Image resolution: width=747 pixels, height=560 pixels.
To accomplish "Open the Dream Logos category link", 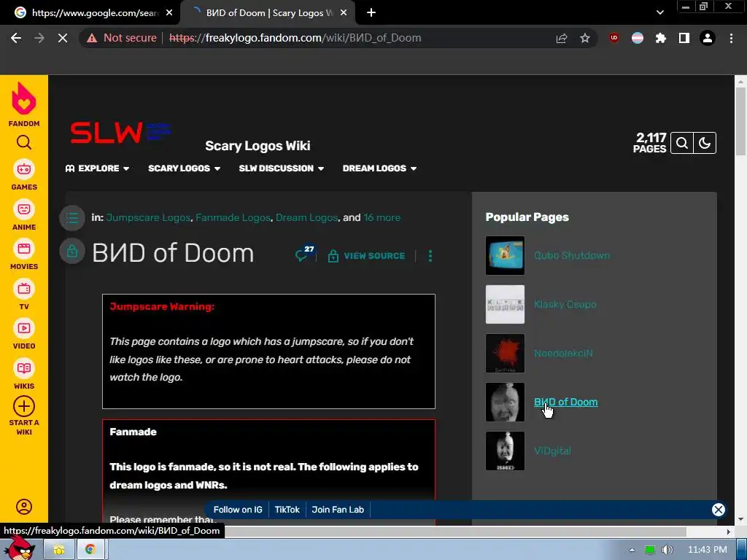I will pos(307,217).
